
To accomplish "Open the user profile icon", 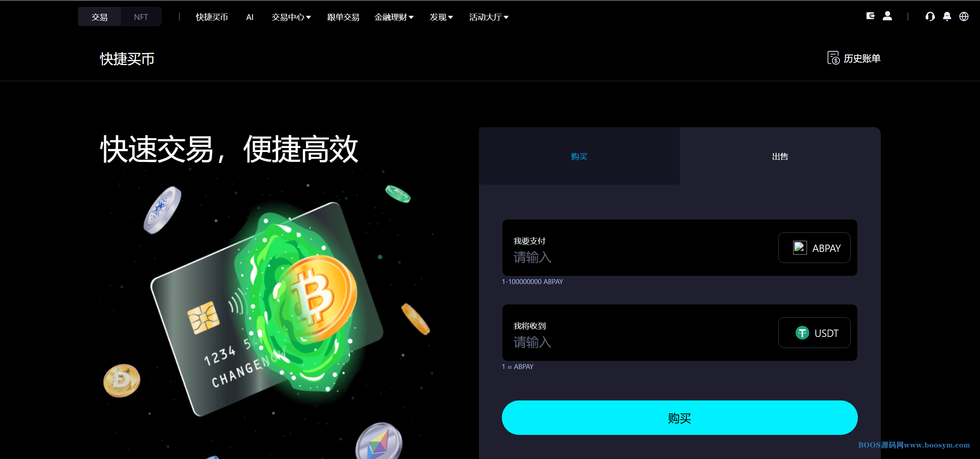I will pyautogui.click(x=887, y=16).
